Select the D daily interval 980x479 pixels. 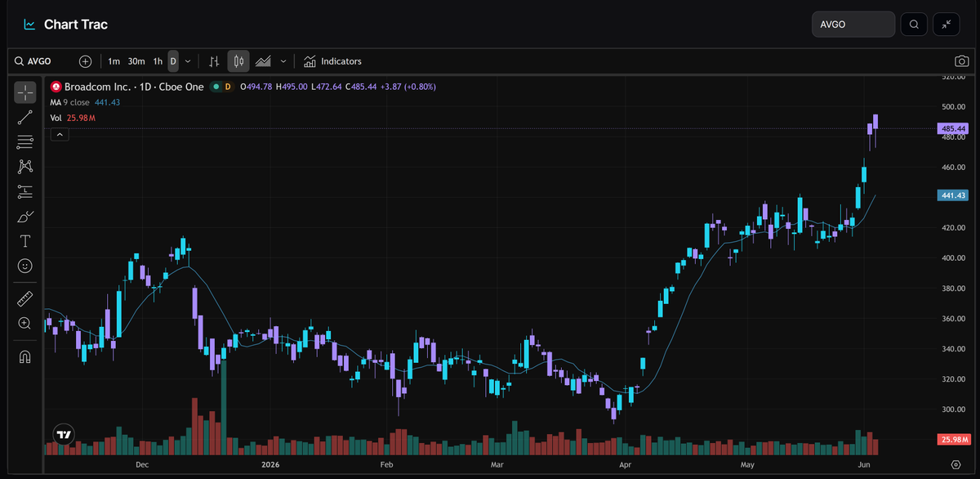[173, 61]
